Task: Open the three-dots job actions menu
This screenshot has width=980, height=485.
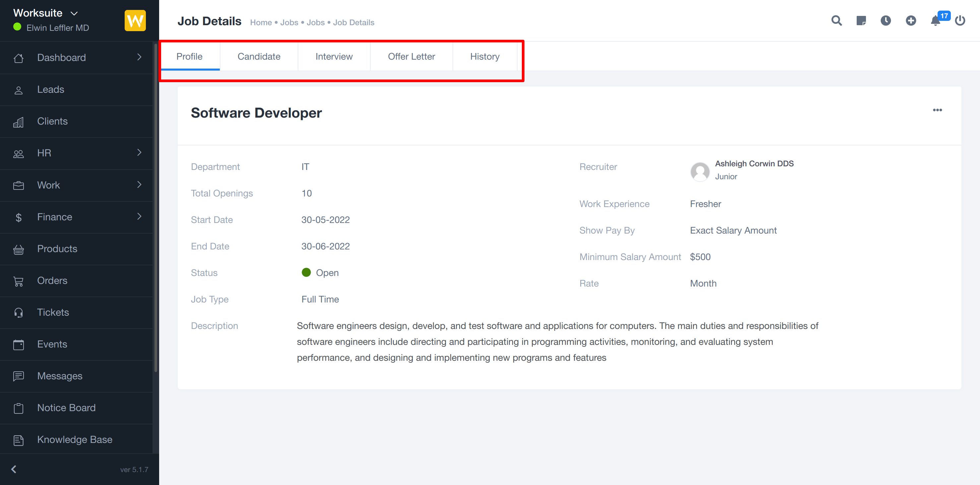Action: (x=937, y=110)
